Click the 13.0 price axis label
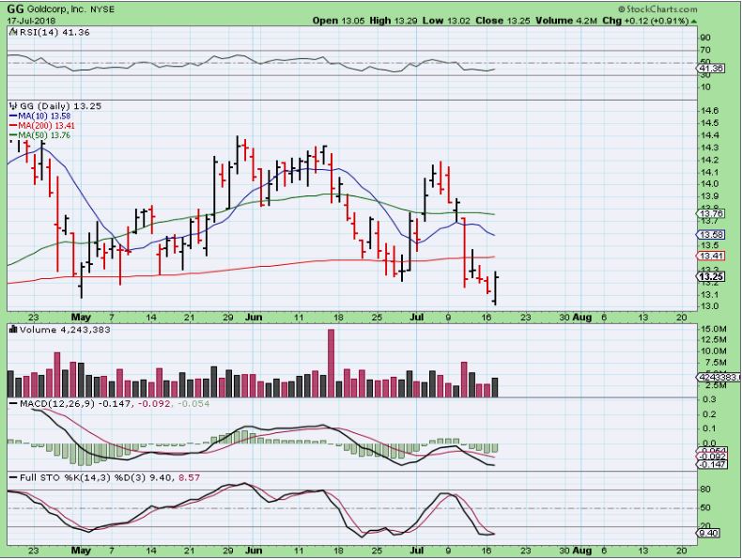The image size is (742, 560). (708, 305)
